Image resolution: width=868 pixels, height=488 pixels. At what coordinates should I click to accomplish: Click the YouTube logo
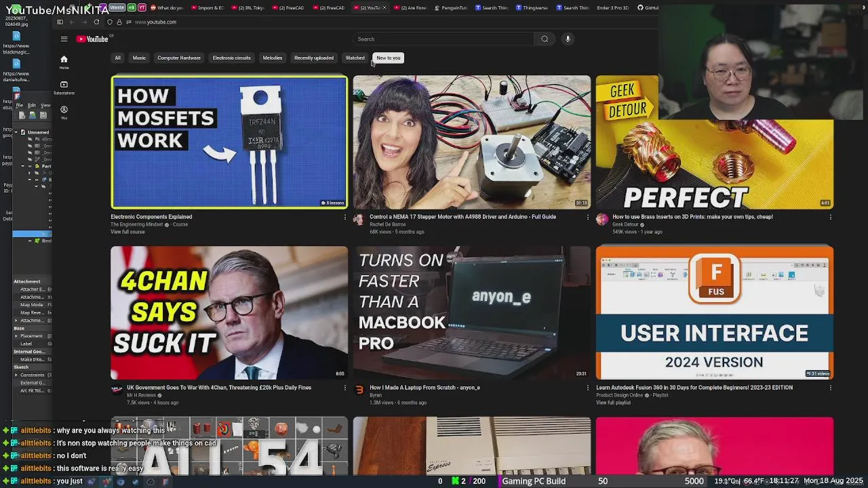92,39
